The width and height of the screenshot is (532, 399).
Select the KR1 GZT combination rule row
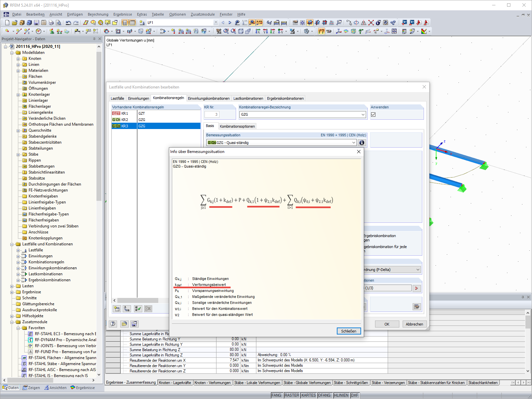pyautogui.click(x=156, y=113)
